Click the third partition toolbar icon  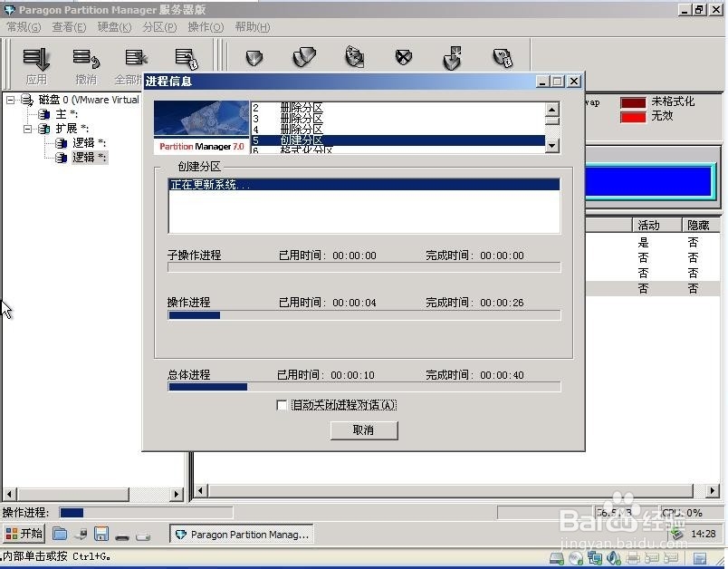tap(355, 57)
